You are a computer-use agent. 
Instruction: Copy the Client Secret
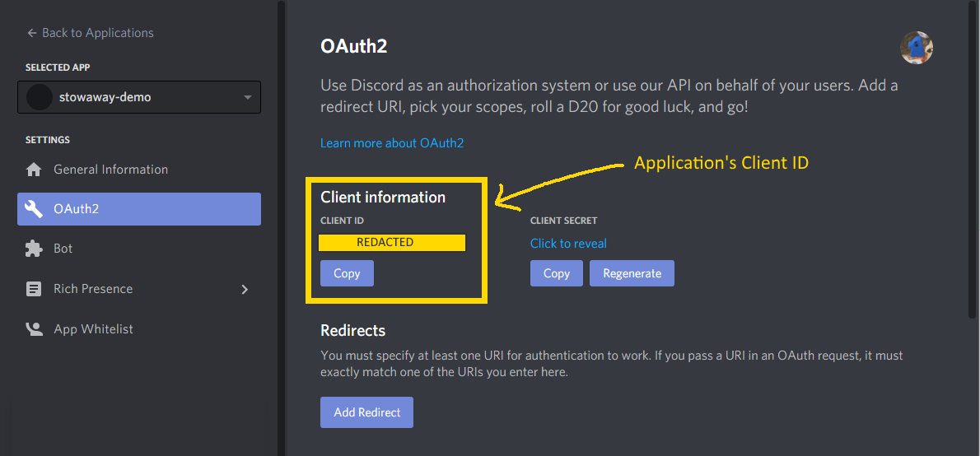(x=557, y=273)
